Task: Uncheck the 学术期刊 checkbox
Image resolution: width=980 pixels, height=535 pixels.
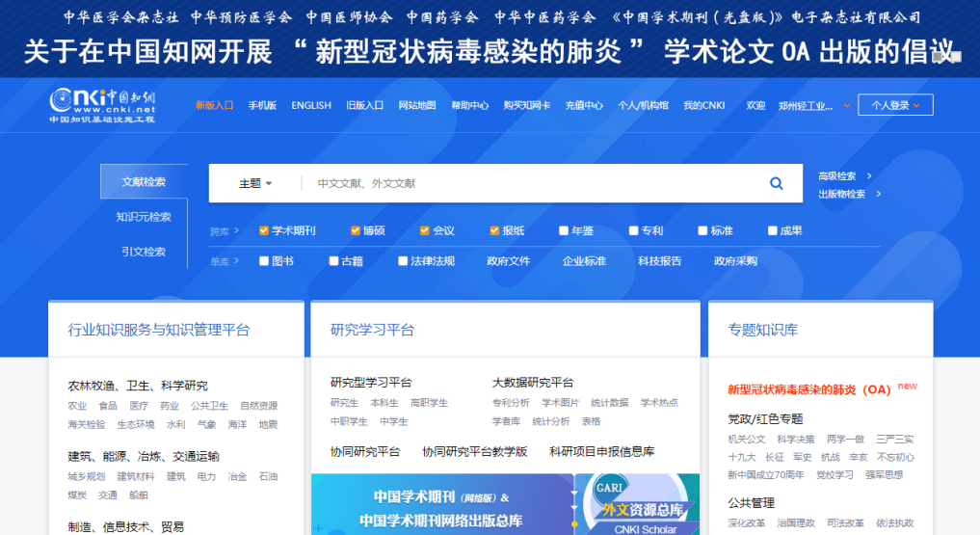Action: click(x=264, y=231)
